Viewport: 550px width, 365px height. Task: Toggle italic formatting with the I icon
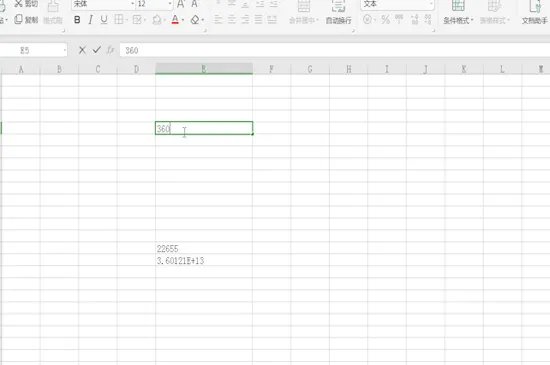click(90, 20)
